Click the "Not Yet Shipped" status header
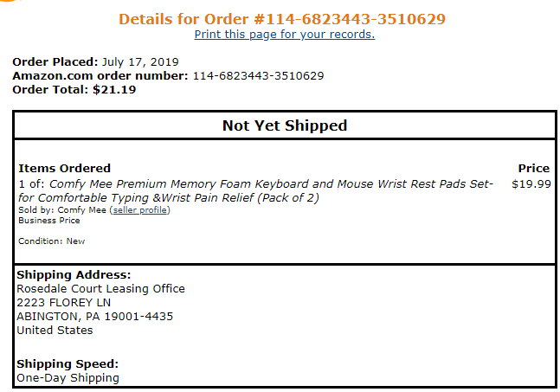560x392 pixels. [x=284, y=125]
